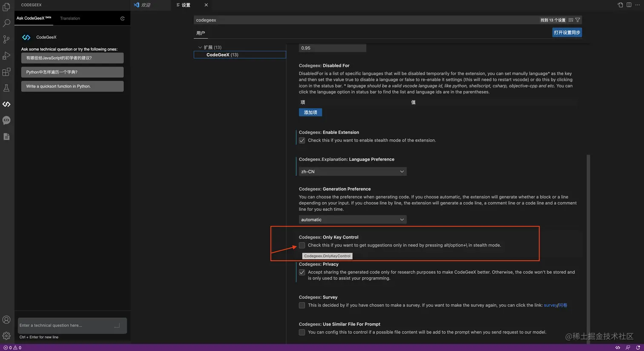Viewport: 644px width, 351px height.
Task: Open the Testing flask view
Action: coord(6,88)
